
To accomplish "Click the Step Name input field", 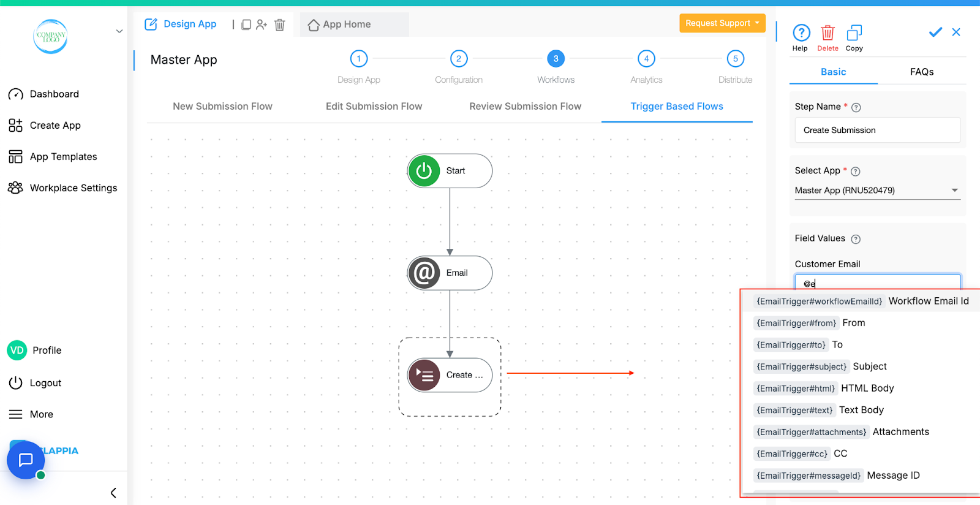I will pos(878,130).
